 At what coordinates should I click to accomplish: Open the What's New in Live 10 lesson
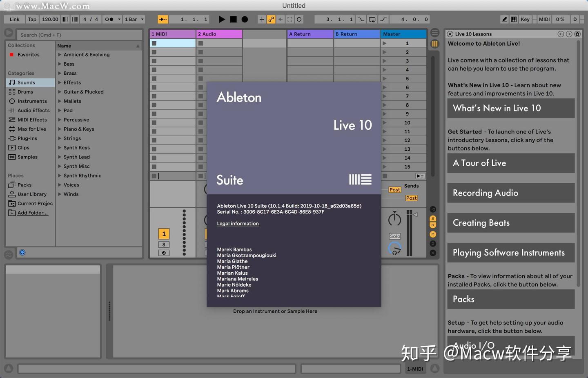pos(511,108)
